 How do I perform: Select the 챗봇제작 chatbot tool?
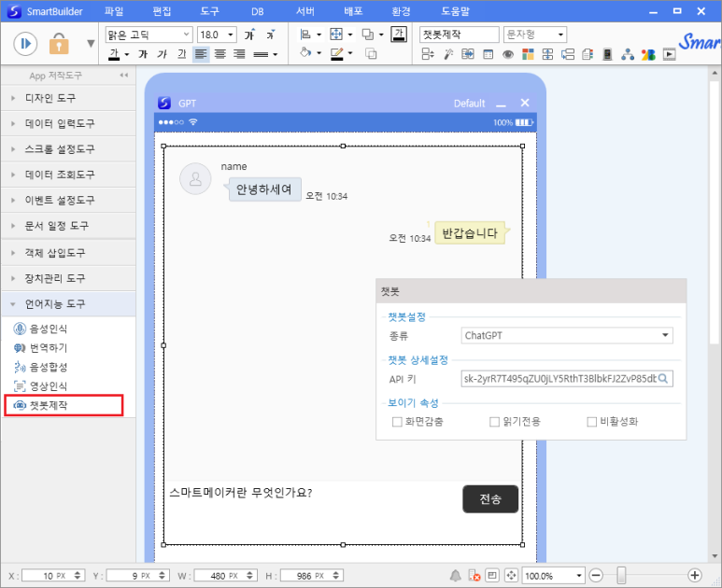[x=64, y=405]
